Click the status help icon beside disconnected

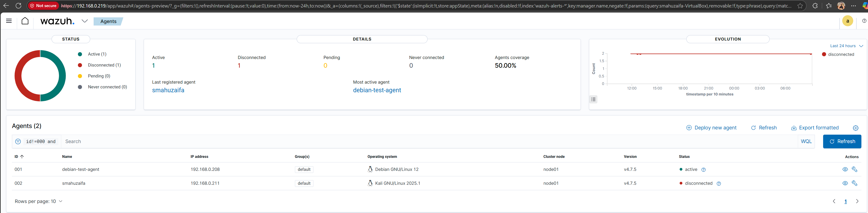pos(718,184)
